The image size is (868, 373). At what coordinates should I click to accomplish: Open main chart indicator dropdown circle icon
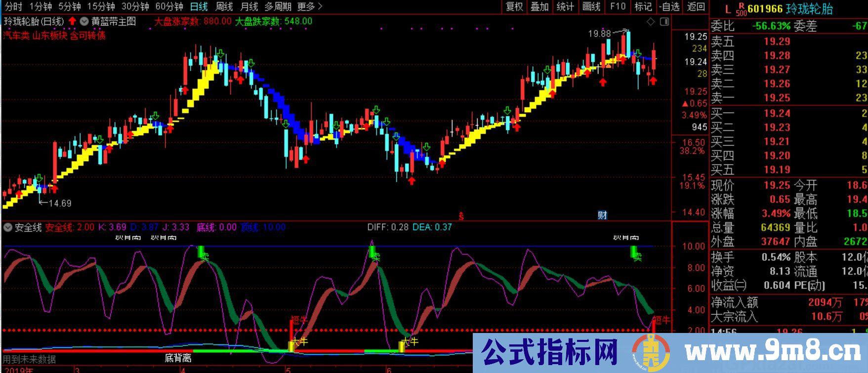coord(84,21)
